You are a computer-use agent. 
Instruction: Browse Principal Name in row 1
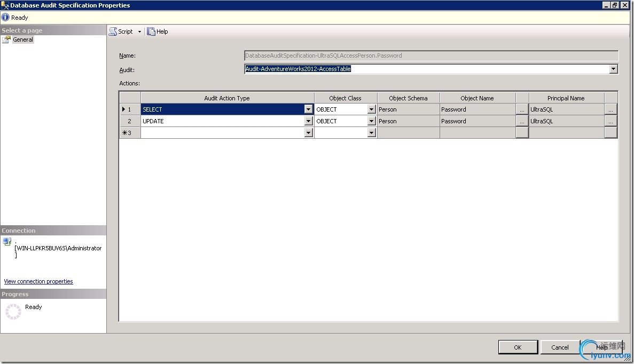610,109
